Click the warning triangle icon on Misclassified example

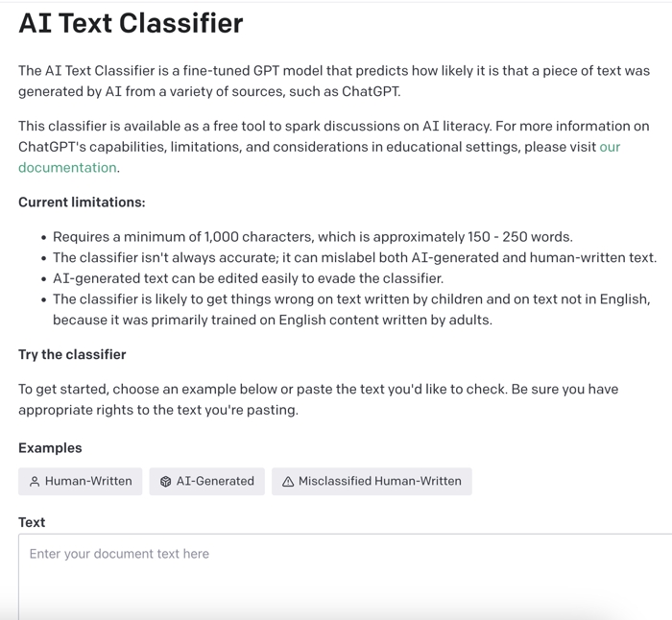click(288, 482)
